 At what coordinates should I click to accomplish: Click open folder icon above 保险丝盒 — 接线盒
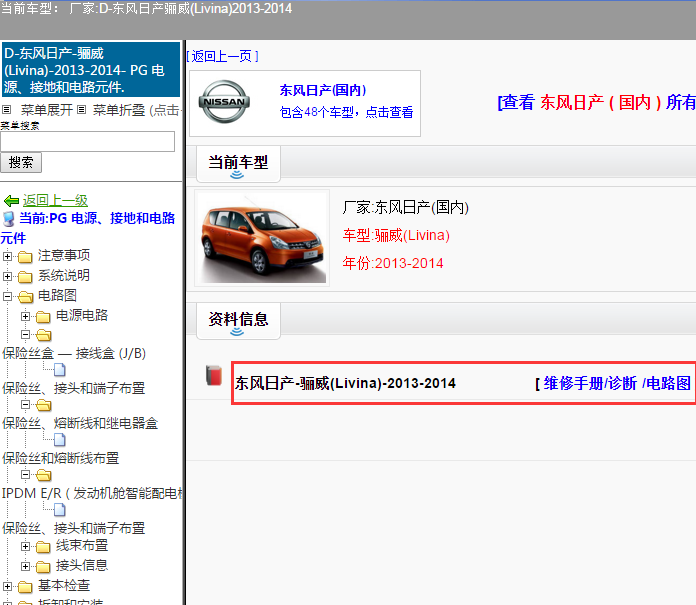pos(44,335)
